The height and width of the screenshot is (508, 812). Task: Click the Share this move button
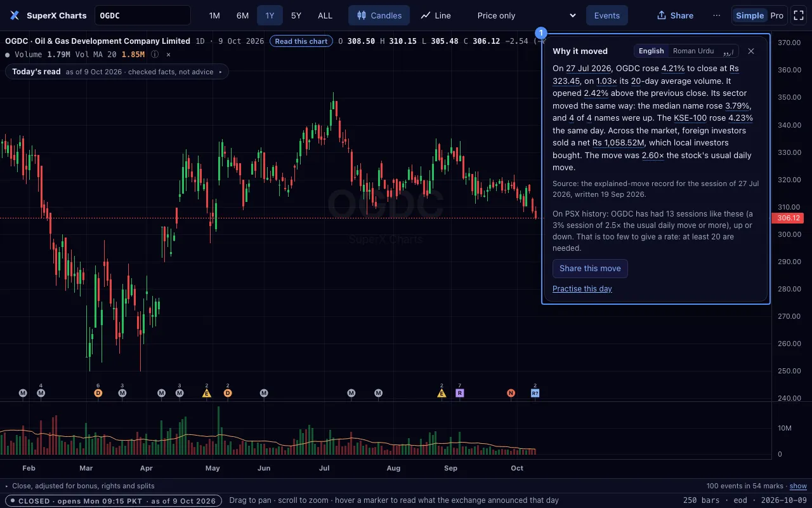(590, 268)
